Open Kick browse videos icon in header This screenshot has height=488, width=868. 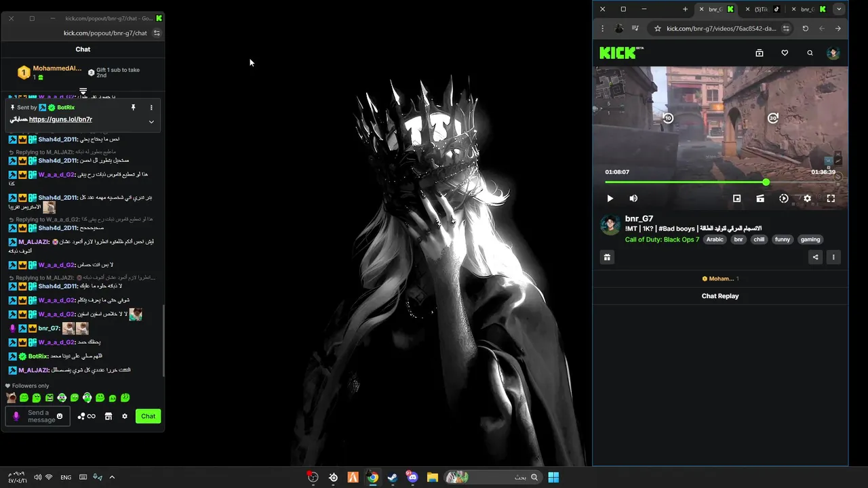point(759,53)
